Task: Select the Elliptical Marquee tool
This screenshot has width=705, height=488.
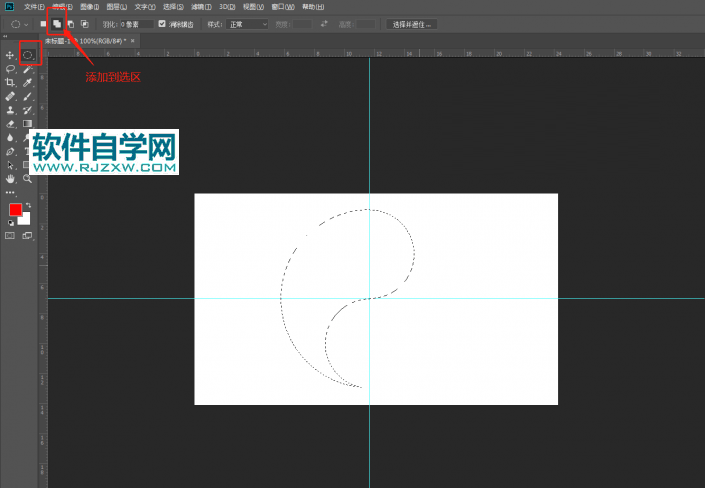Action: [x=29, y=54]
